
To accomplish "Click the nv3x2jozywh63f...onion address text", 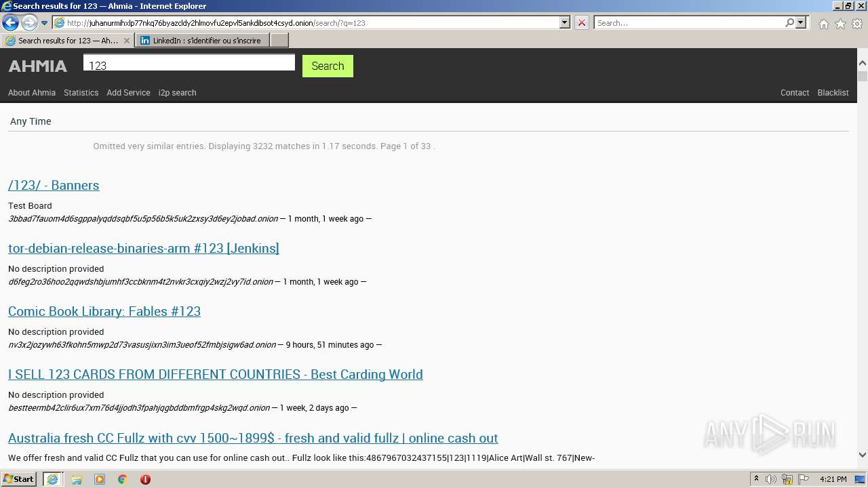I will click(142, 345).
